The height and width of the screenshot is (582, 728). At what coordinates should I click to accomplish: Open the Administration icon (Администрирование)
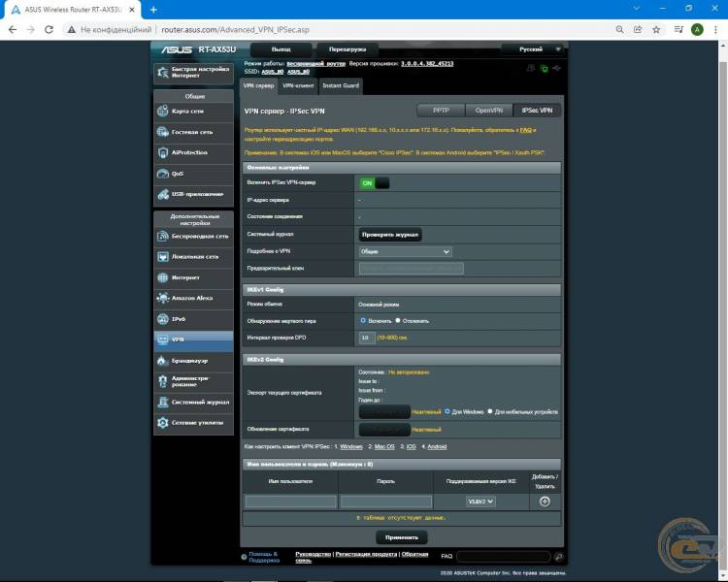pos(162,381)
